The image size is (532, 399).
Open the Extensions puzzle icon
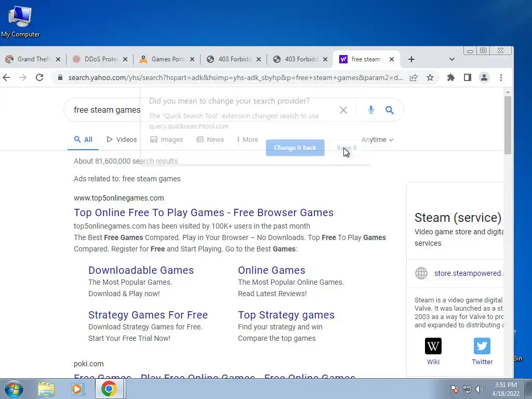pos(450,78)
